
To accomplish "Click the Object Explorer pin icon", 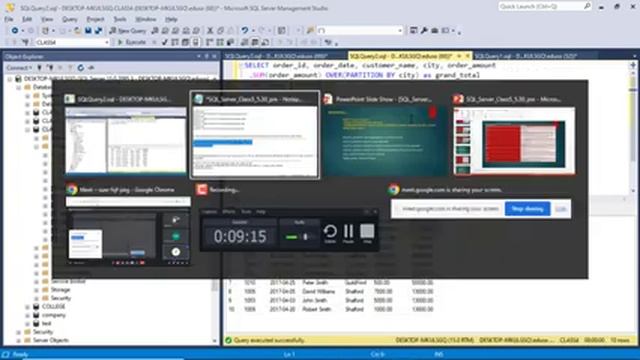I will tap(207, 56).
